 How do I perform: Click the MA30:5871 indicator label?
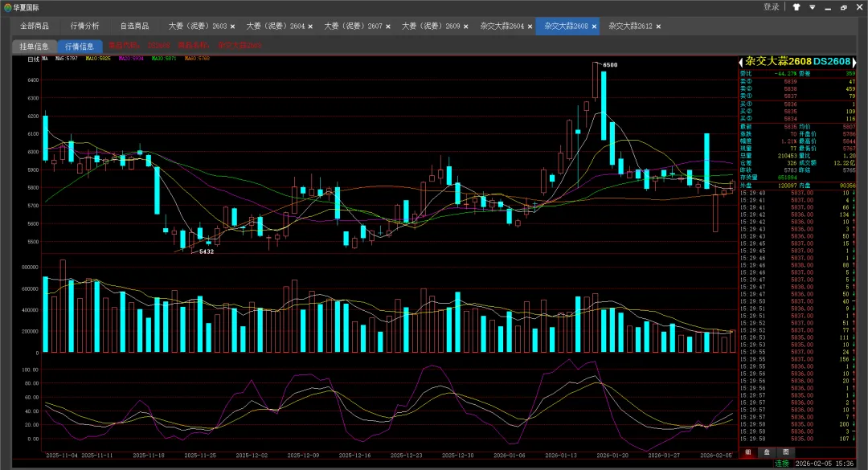click(x=164, y=58)
